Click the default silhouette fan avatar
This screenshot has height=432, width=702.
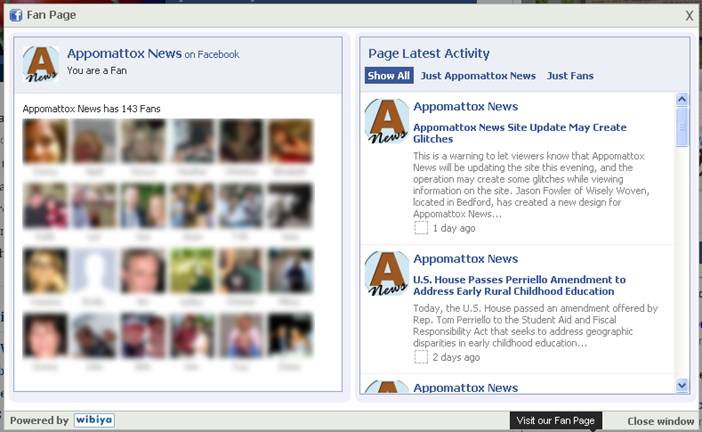(x=94, y=270)
